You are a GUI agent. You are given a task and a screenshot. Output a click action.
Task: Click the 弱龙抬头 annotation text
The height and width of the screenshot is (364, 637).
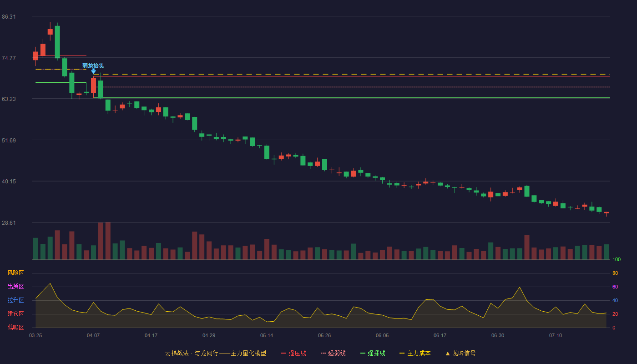coord(93,66)
